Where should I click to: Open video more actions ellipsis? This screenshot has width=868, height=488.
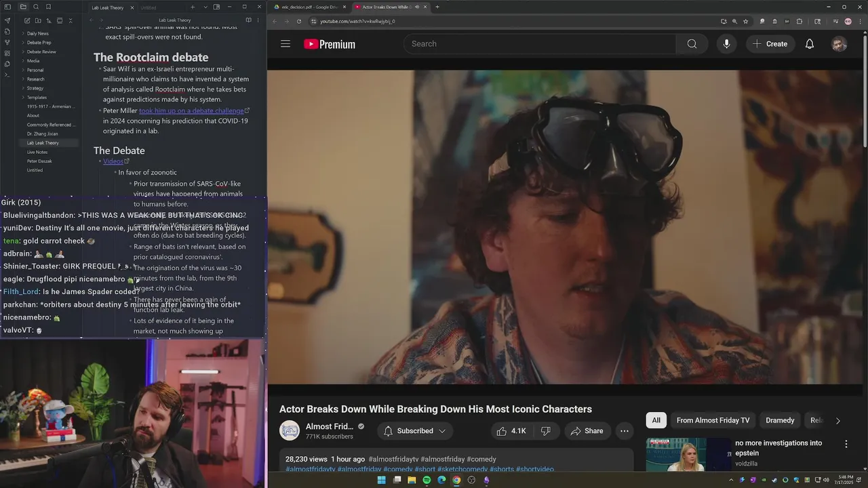pyautogui.click(x=625, y=431)
